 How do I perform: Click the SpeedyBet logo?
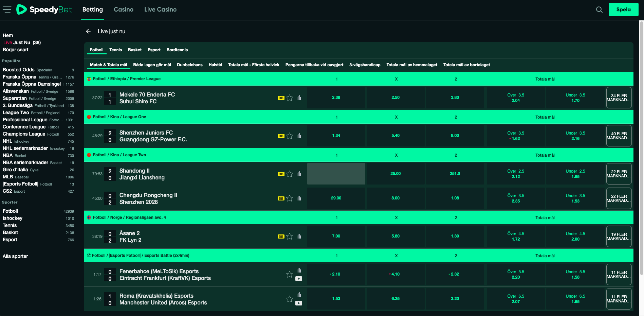44,10
